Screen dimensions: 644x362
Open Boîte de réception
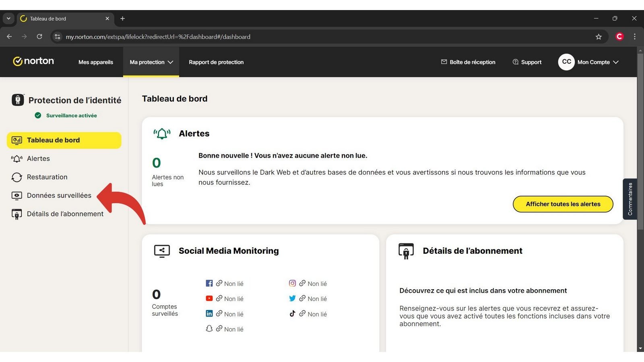[468, 62]
